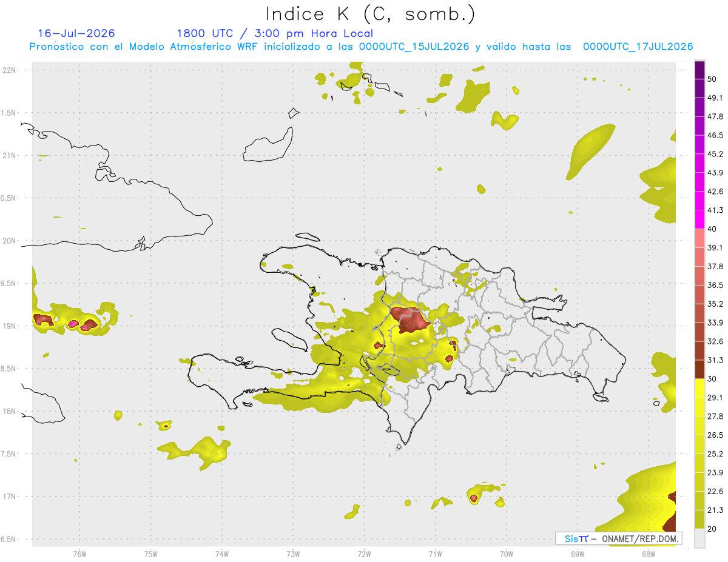Click the 75W longitude label

[151, 554]
